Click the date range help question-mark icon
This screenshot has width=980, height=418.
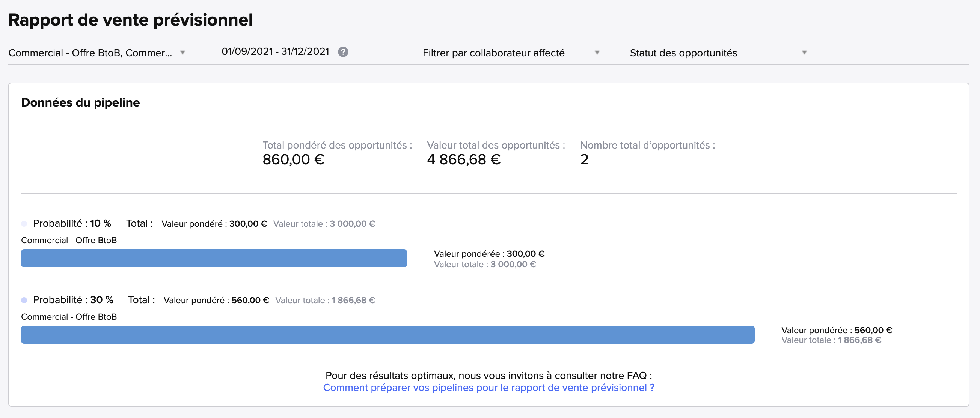pos(343,52)
